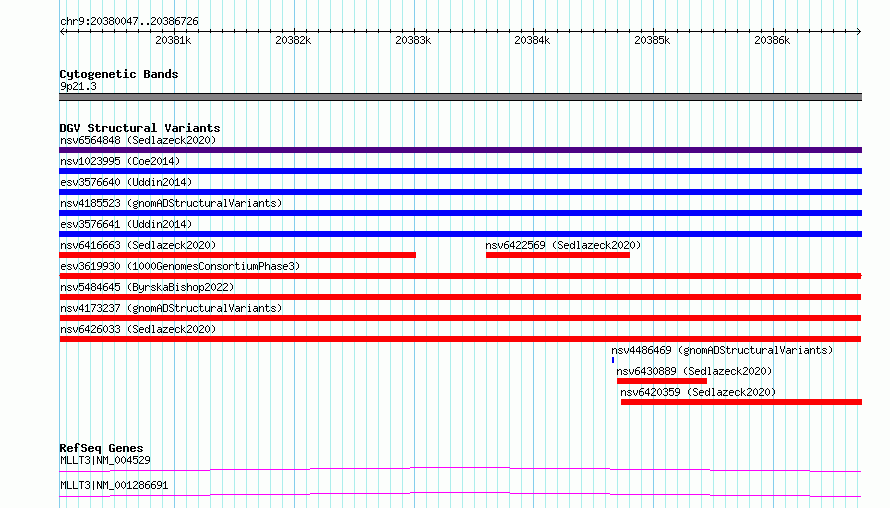This screenshot has height=508, width=890.
Task: Click the 20383k ruler tick label
Action: [x=413, y=40]
